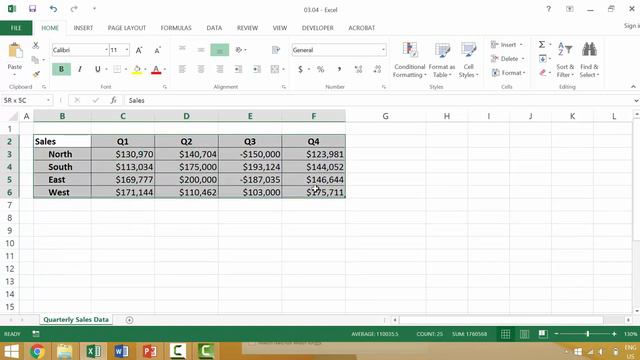
Task: Open Sort & Filter menu
Action: (x=565, y=60)
